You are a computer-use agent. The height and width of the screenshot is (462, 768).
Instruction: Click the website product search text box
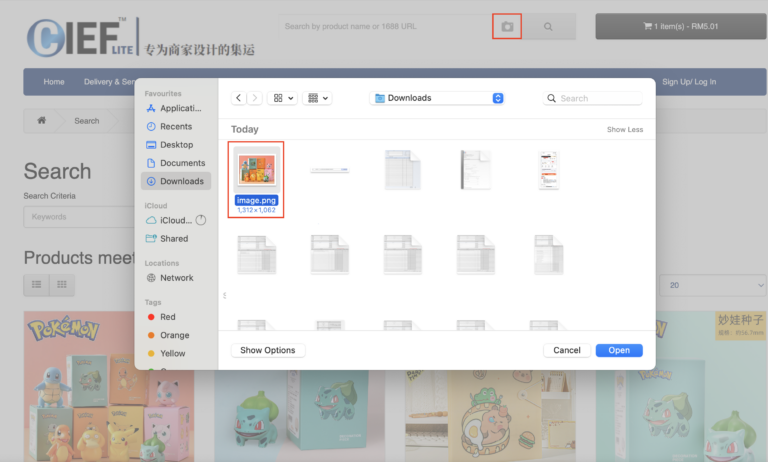pyautogui.click(x=385, y=26)
